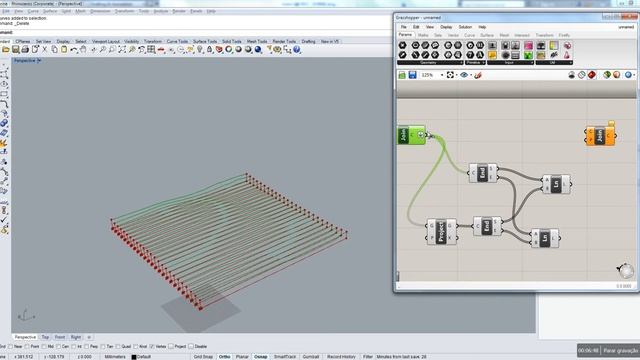The image size is (640, 360).
Task: Click the blue Render sphere icon in Rhino toolbar
Action: point(258,50)
